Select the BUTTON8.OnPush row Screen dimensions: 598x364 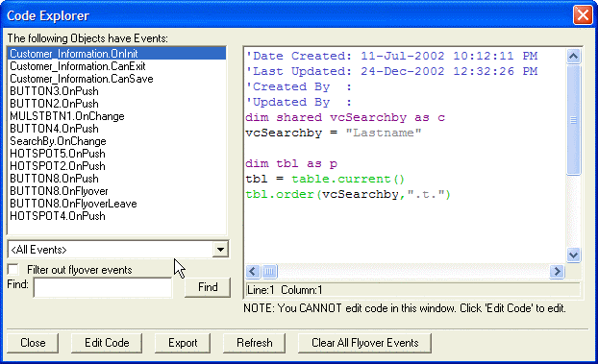(x=116, y=179)
